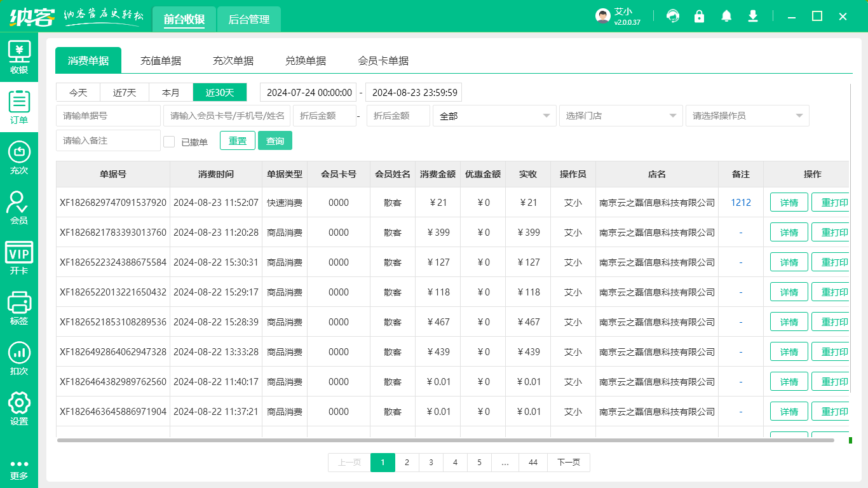
Task: Switch to 后台管理 top tab
Action: [x=249, y=19]
